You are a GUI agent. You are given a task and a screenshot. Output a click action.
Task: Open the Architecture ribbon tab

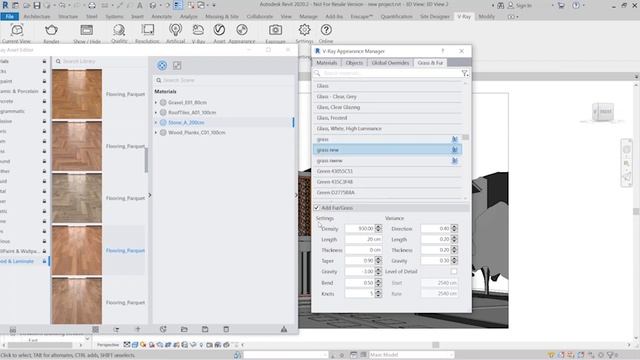coord(37,17)
